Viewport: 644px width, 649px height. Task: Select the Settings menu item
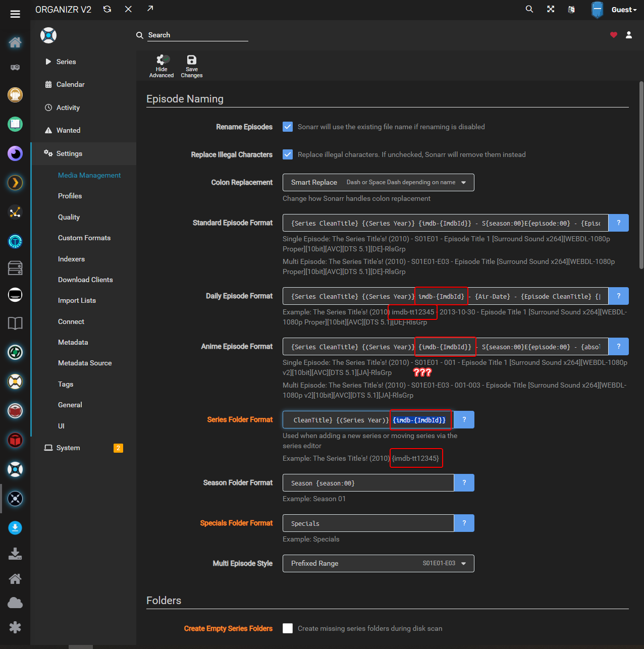tap(83, 153)
